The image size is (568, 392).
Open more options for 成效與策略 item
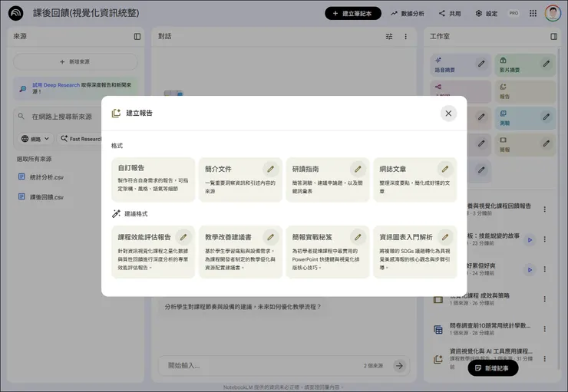544,299
